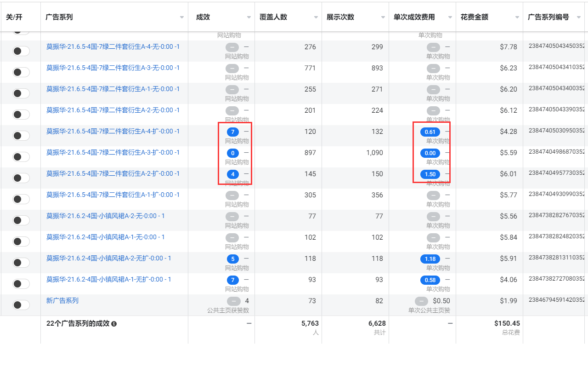Open dropdown arrow of 广告系列 column
Viewport: 588px width, 368px height.
(x=182, y=17)
